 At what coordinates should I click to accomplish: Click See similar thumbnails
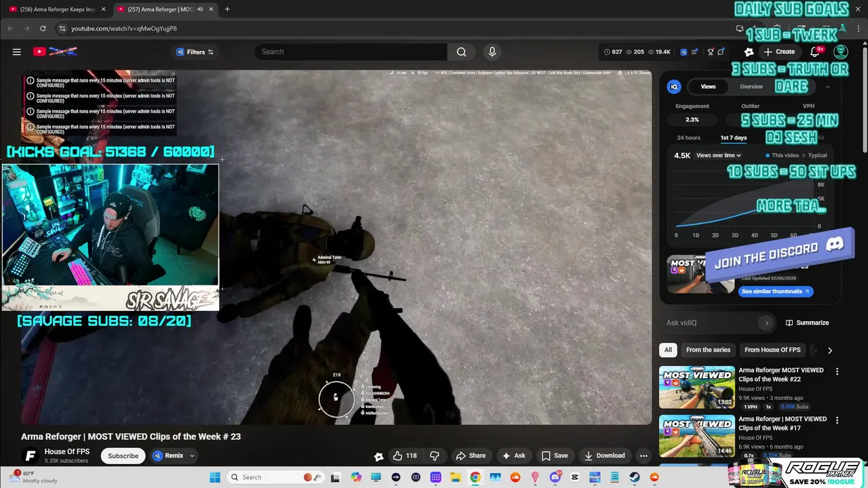(x=775, y=291)
